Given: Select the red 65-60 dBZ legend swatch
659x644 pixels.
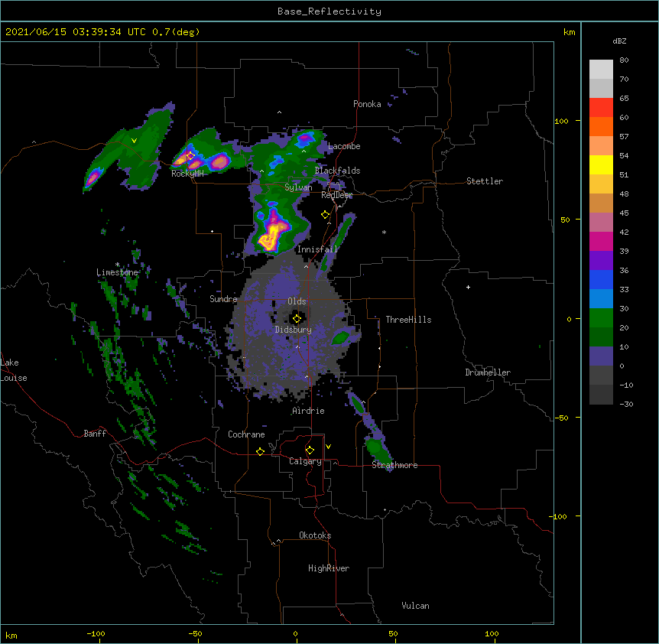Looking at the screenshot, I should pos(601,108).
